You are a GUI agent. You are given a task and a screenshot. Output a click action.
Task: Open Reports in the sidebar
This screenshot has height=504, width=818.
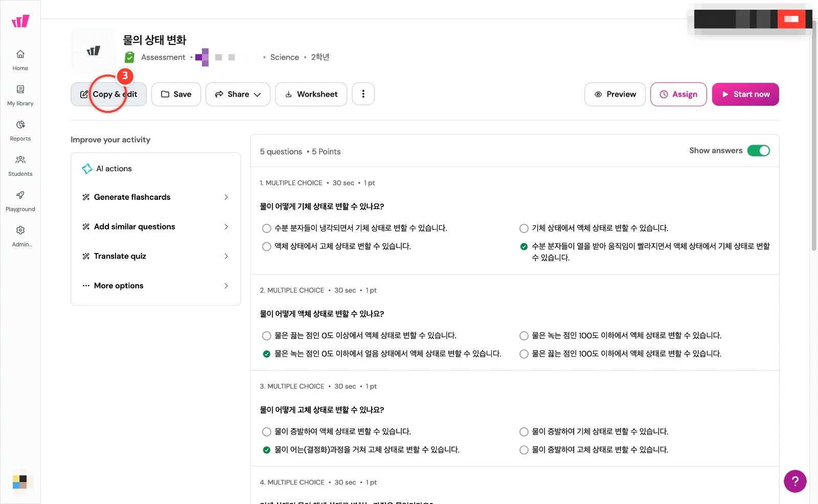[20, 131]
